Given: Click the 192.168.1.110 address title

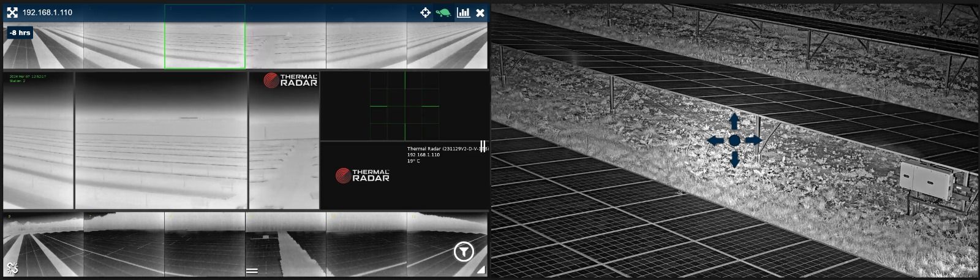Looking at the screenshot, I should (47, 12).
